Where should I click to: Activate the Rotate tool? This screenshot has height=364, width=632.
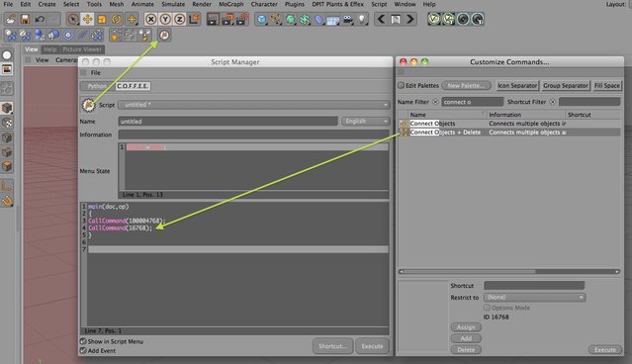point(117,19)
